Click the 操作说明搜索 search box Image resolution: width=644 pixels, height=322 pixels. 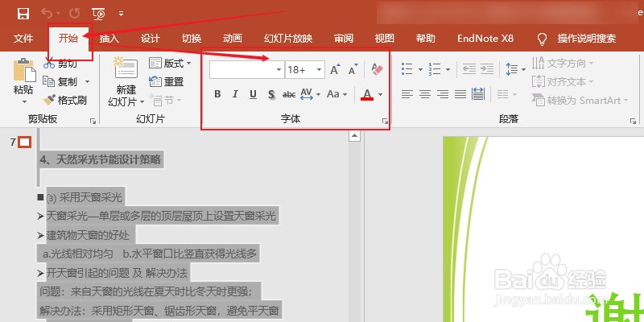coord(587,39)
